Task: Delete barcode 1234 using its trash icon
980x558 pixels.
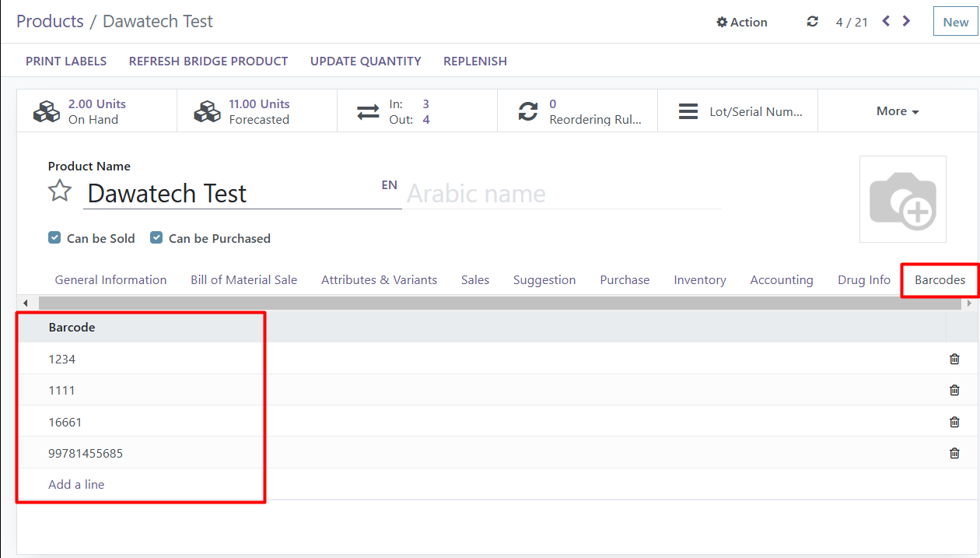Action: click(x=954, y=359)
